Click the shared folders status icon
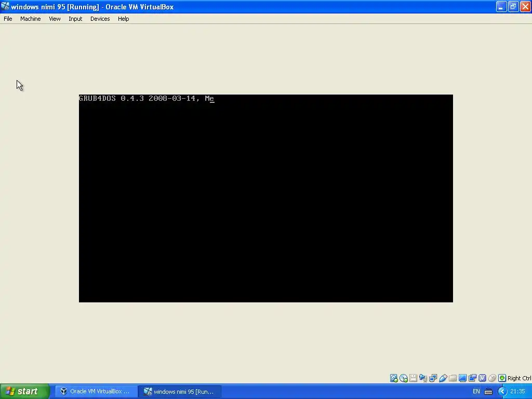The width and height of the screenshot is (532, 399). pyautogui.click(x=453, y=378)
